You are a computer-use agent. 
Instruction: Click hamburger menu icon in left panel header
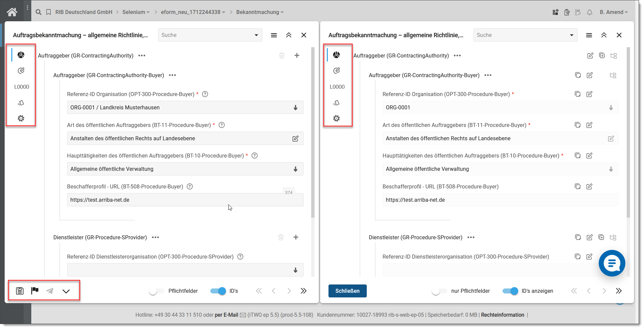[274, 35]
